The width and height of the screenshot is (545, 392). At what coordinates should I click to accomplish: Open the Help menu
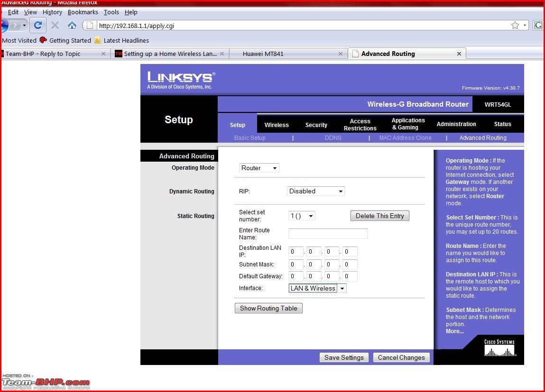point(131,12)
